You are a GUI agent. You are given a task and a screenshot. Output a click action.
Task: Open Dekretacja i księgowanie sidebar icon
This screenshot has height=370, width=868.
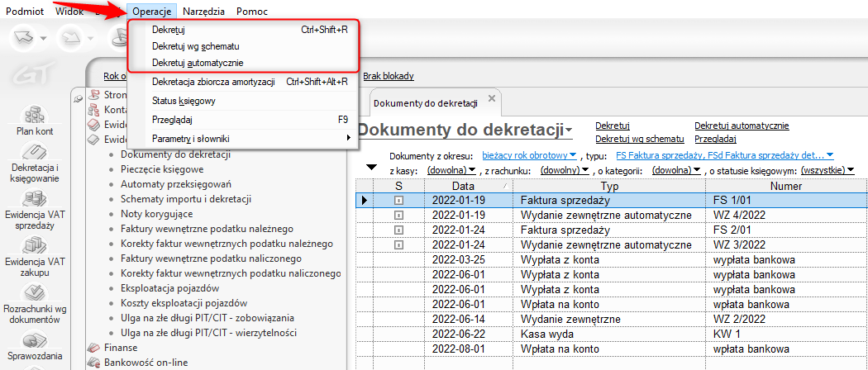click(34, 154)
